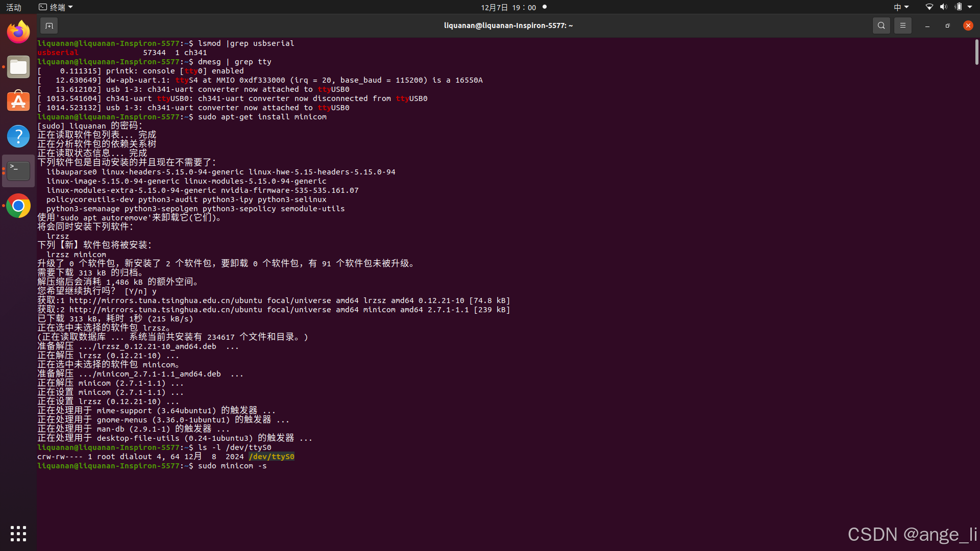This screenshot has height=551, width=980.
Task: Click the terminal vertical scrollbar
Action: (976, 52)
